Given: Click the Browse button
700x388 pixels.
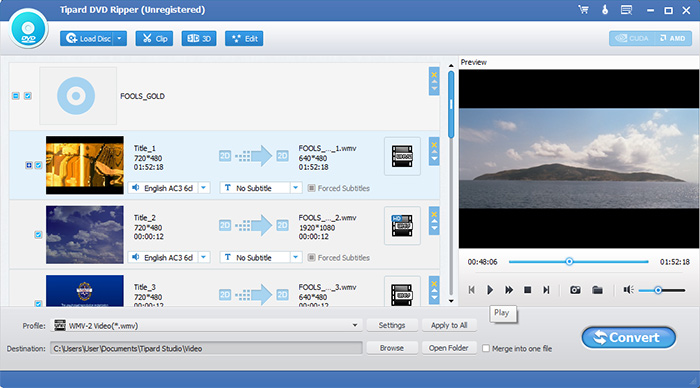Looking at the screenshot, I should (392, 348).
